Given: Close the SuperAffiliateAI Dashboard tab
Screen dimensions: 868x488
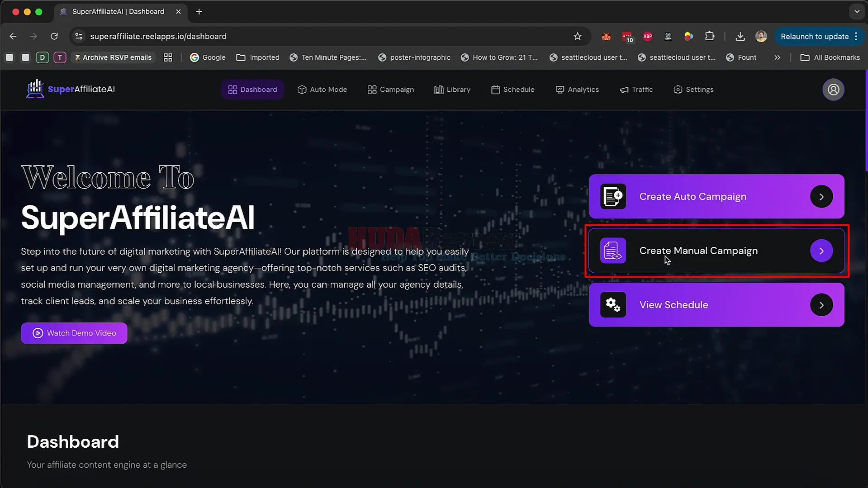Looking at the screenshot, I should (178, 12).
